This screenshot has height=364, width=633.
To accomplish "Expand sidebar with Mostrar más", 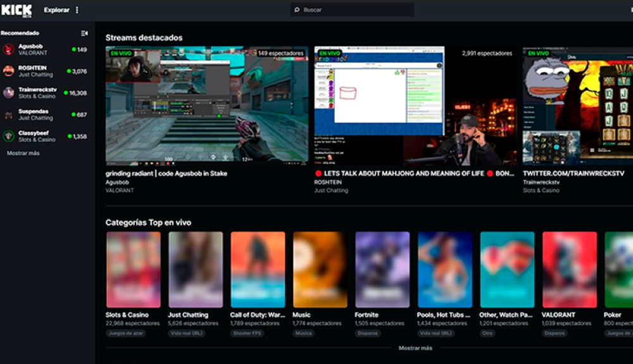I will 23,153.
